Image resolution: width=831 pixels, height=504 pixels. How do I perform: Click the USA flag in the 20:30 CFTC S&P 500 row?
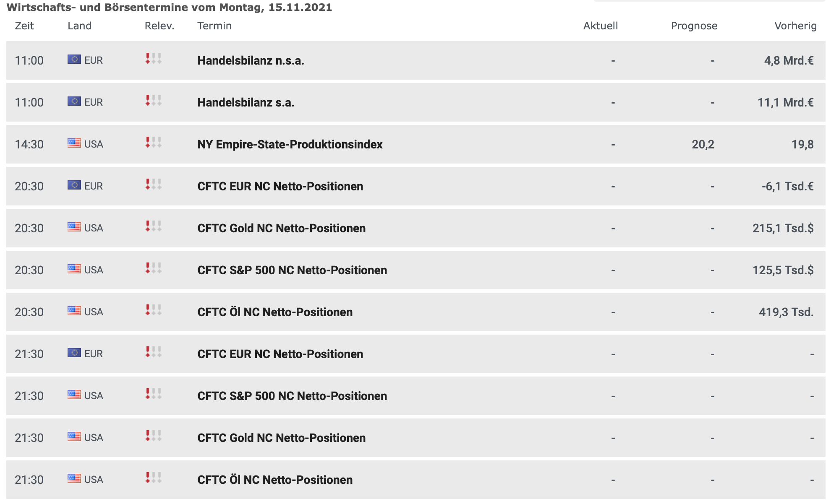coord(74,269)
